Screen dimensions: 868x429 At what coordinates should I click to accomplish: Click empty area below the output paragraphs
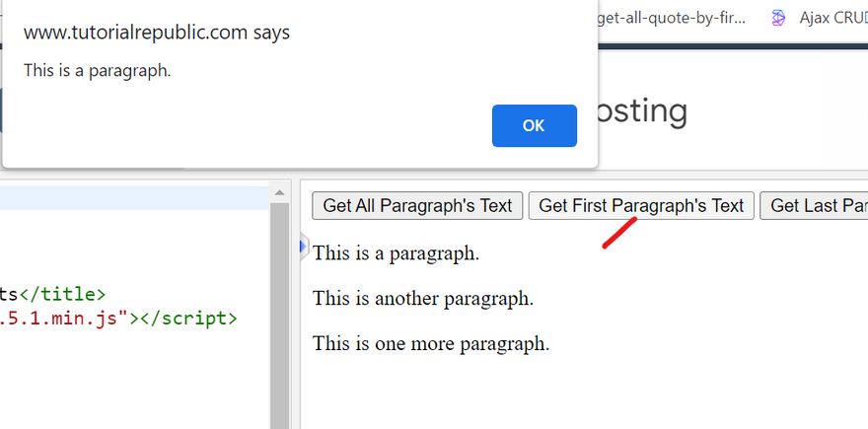582,394
